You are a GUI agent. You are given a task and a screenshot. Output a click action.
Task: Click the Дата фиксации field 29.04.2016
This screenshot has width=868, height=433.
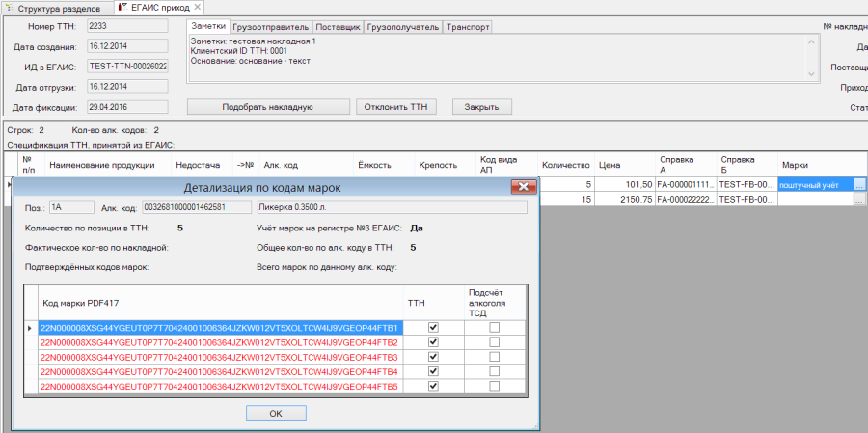click(x=127, y=107)
